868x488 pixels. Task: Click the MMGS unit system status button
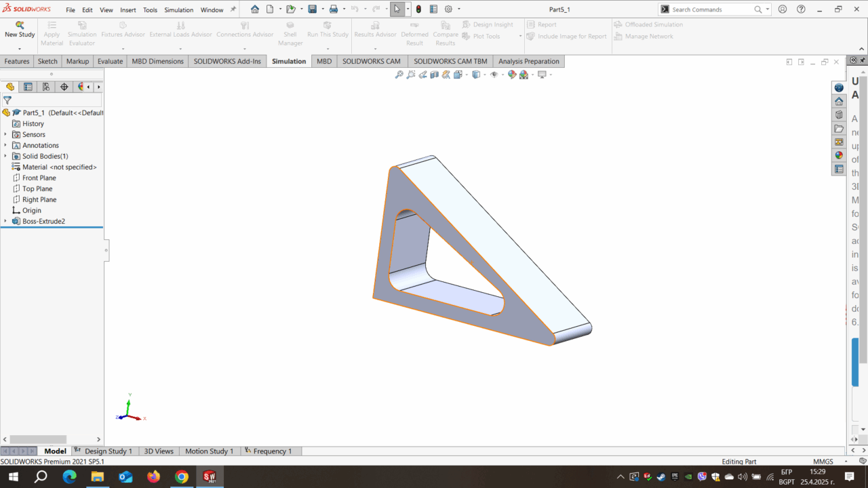[823, 462]
